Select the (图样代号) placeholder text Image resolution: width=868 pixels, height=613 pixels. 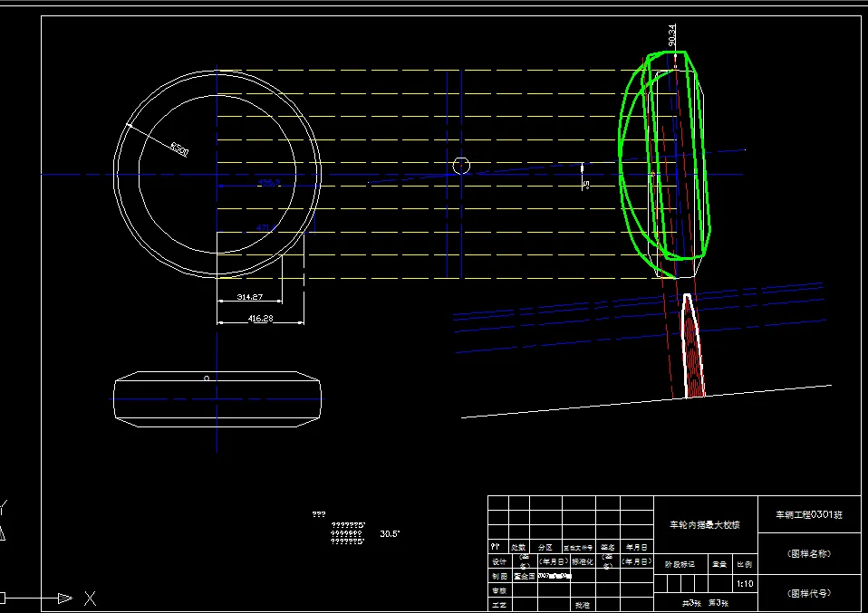809,594
